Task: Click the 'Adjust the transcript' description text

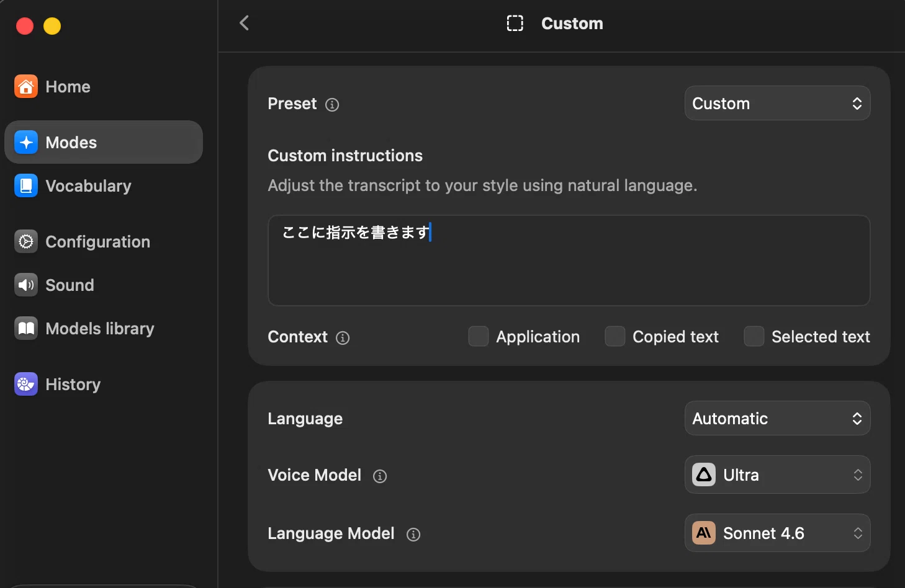Action: coord(482,185)
